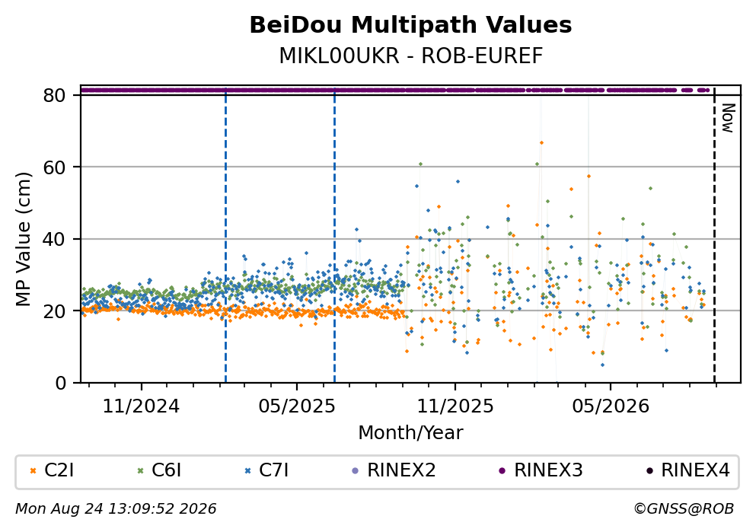The width and height of the screenshot is (756, 532).
Task: Click the C6I legend entry
Action: click(159, 470)
